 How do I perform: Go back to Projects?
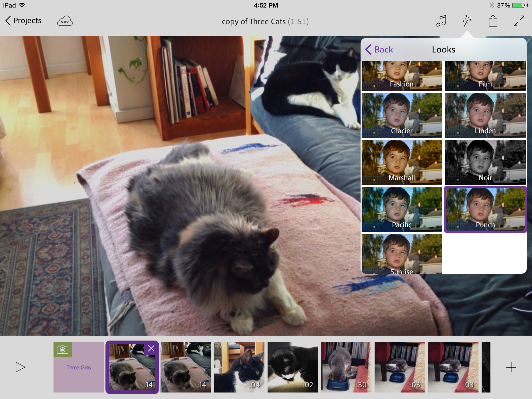coord(23,21)
